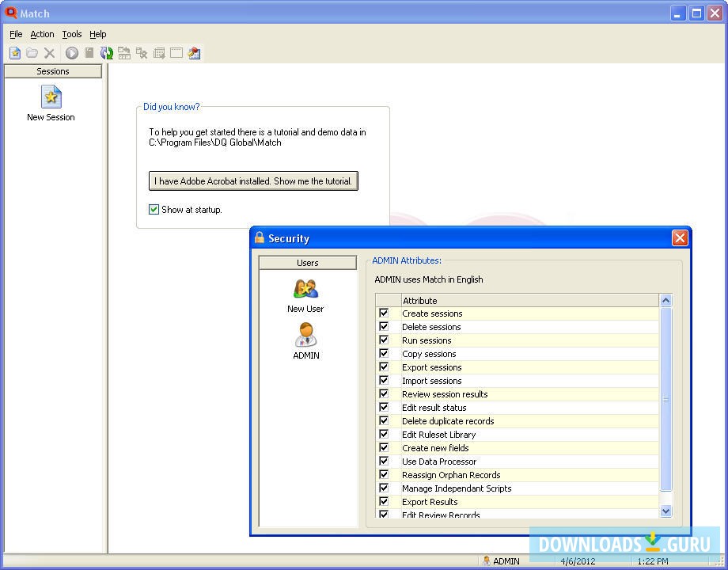The width and height of the screenshot is (728, 570).
Task: Click attribute list scroll down arrow
Action: (x=665, y=511)
